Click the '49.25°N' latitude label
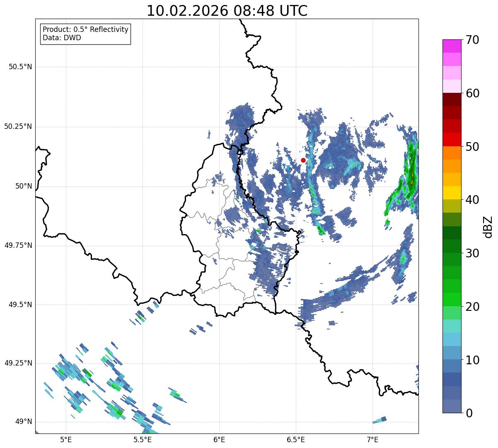498x448 pixels. [x=18, y=363]
